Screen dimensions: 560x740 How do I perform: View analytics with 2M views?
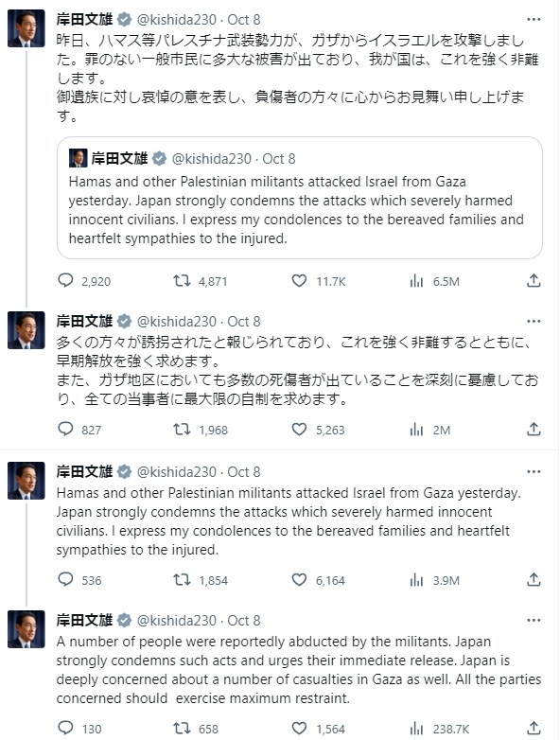416,430
